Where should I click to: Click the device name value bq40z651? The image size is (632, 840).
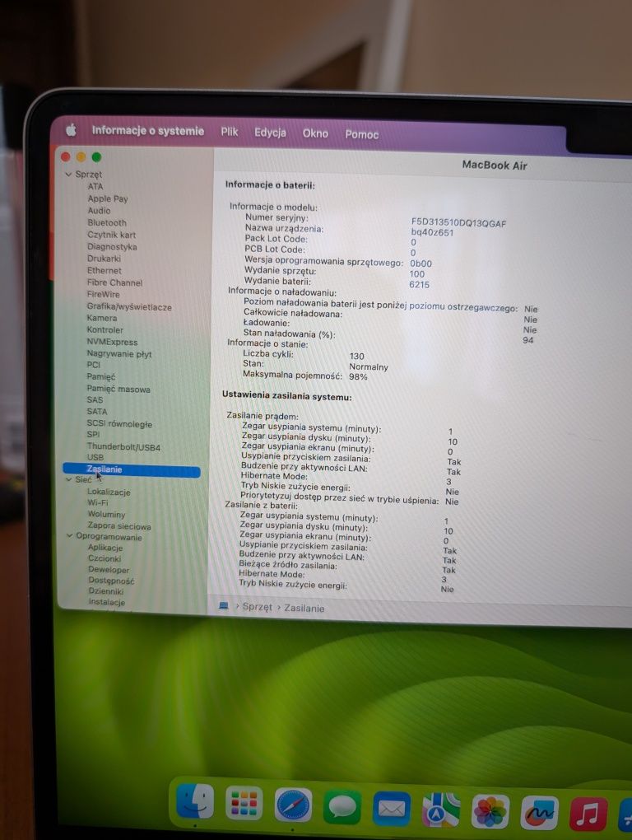point(432,233)
